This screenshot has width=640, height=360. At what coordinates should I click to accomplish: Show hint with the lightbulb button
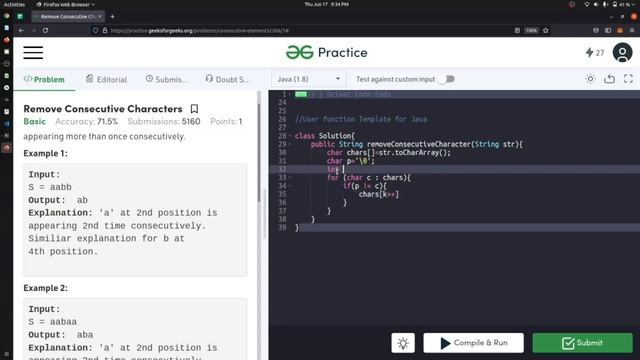click(403, 343)
